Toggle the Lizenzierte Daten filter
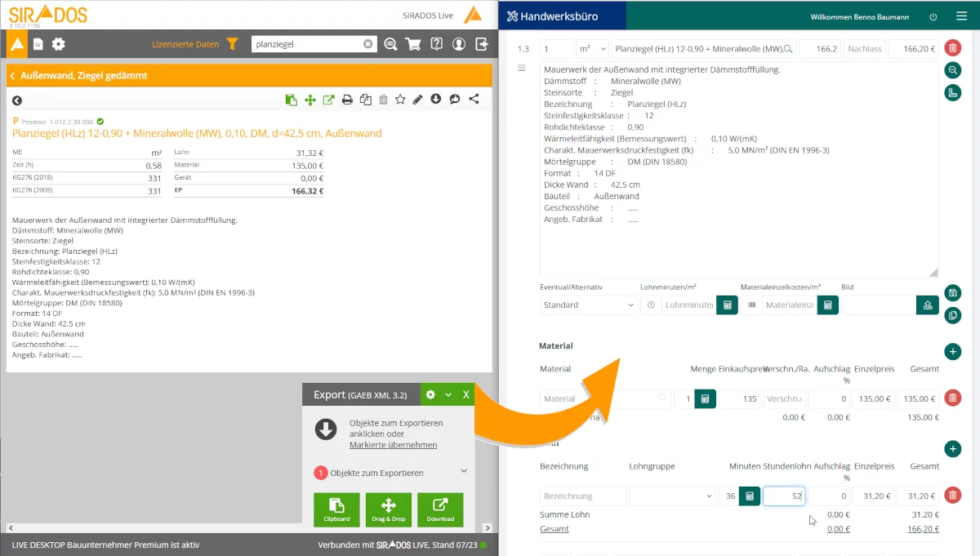 click(233, 44)
